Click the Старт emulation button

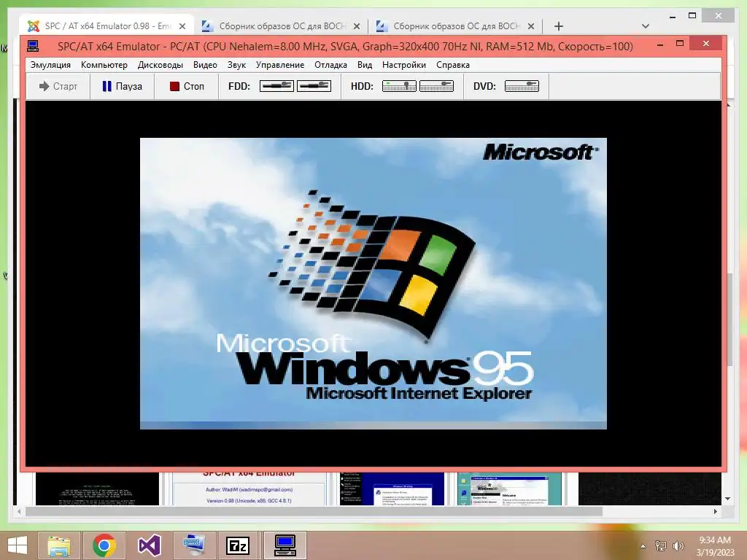point(58,86)
